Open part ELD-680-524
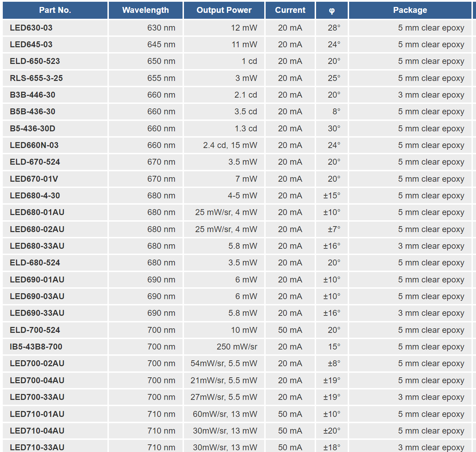476x452 pixels. tap(35, 263)
